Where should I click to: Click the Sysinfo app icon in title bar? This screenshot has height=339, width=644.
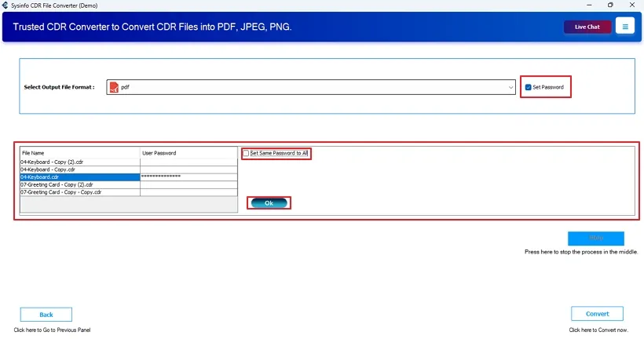[x=5, y=5]
